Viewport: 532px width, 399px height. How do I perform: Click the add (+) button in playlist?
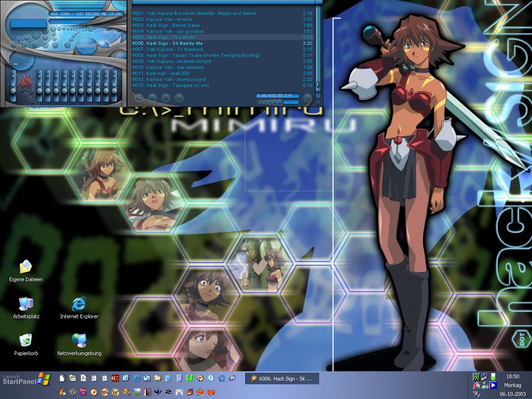[x=139, y=97]
